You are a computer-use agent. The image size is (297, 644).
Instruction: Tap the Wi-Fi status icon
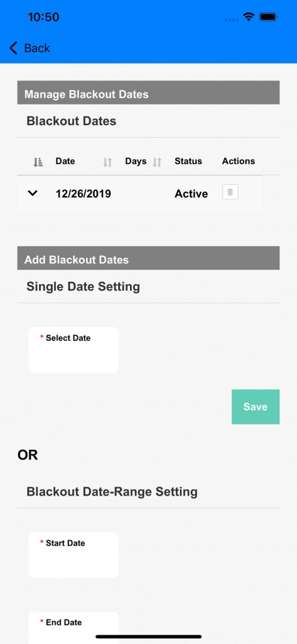point(248,17)
